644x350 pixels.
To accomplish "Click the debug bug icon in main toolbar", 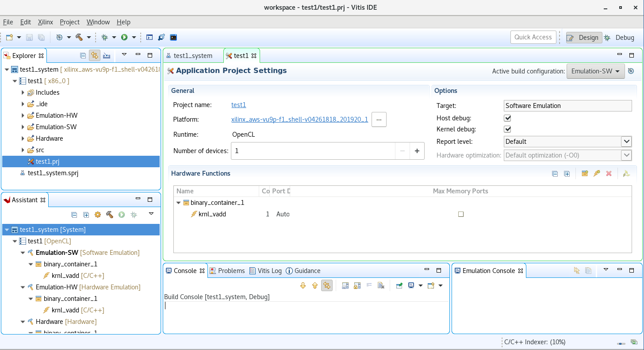I will coord(104,38).
